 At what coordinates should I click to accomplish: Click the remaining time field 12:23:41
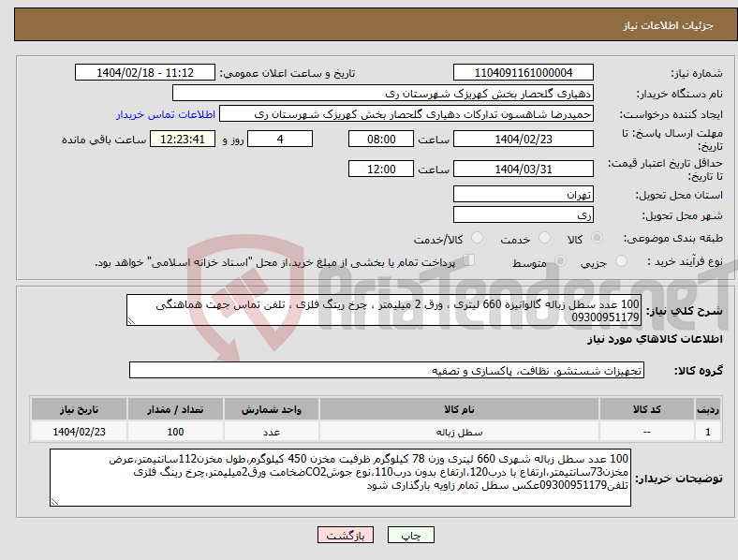pyautogui.click(x=183, y=139)
